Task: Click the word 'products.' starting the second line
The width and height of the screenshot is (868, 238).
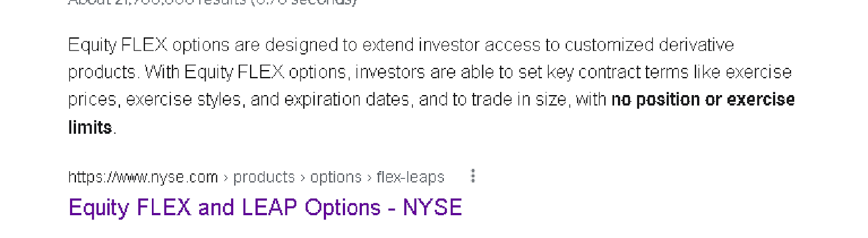Action: [x=104, y=72]
